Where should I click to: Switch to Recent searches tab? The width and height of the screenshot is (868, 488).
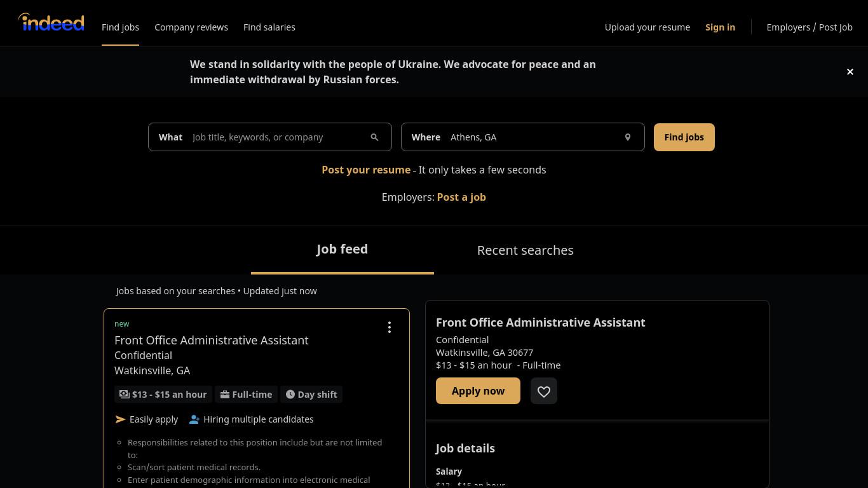tap(526, 250)
